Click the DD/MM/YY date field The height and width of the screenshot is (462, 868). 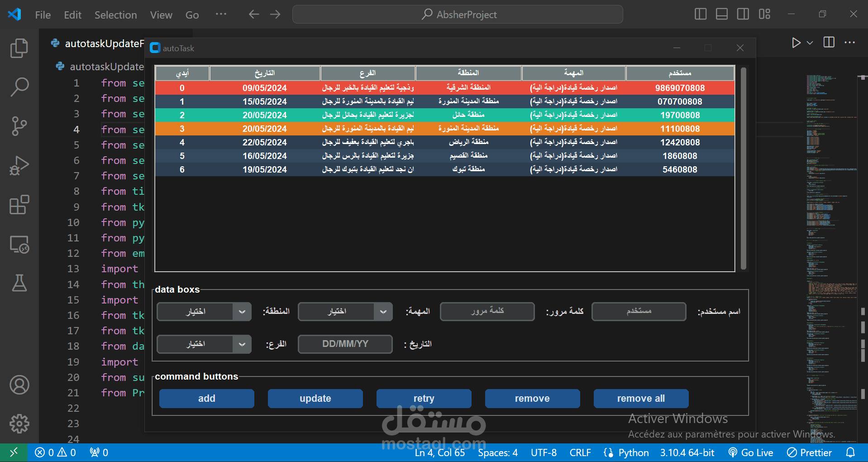pyautogui.click(x=345, y=344)
